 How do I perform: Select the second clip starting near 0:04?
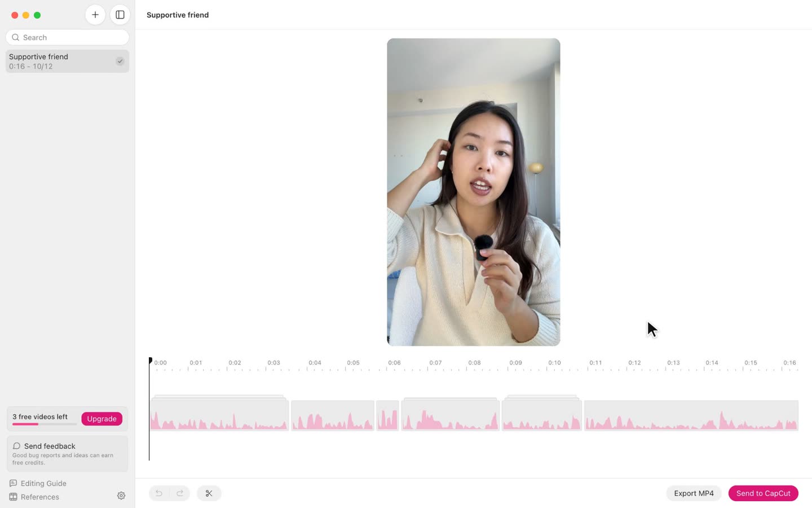pyautogui.click(x=333, y=415)
